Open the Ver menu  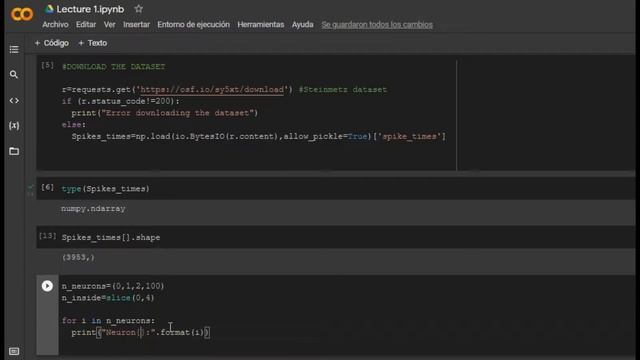pyautogui.click(x=109, y=24)
